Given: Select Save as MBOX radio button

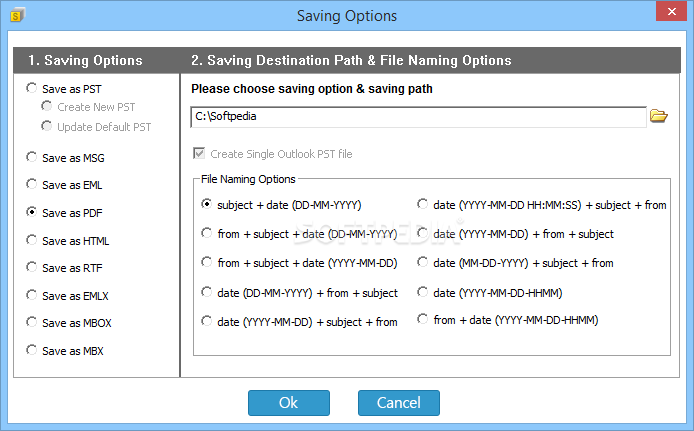Looking at the screenshot, I should point(69,323).
